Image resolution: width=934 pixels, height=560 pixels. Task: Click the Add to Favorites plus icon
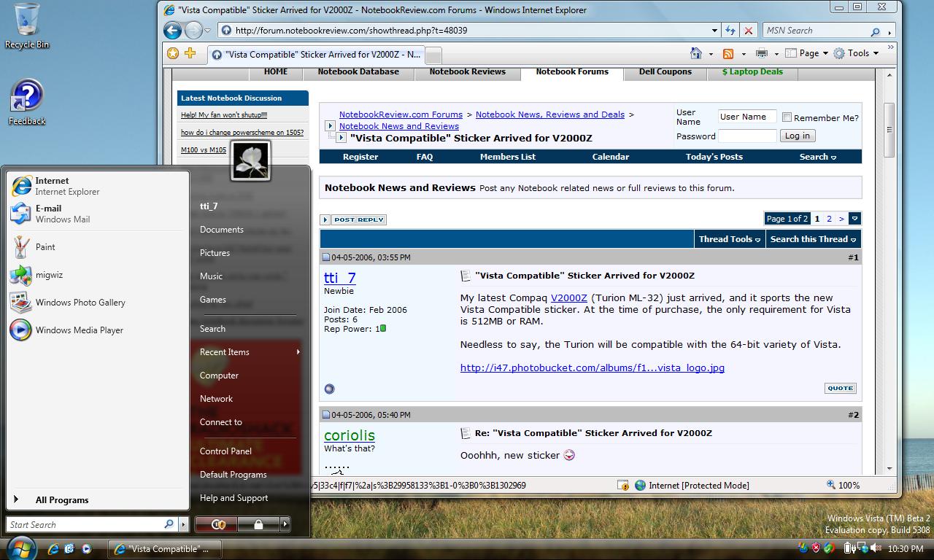[190, 53]
